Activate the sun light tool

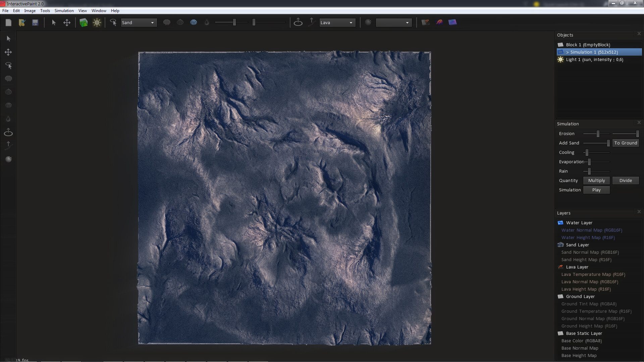[97, 22]
